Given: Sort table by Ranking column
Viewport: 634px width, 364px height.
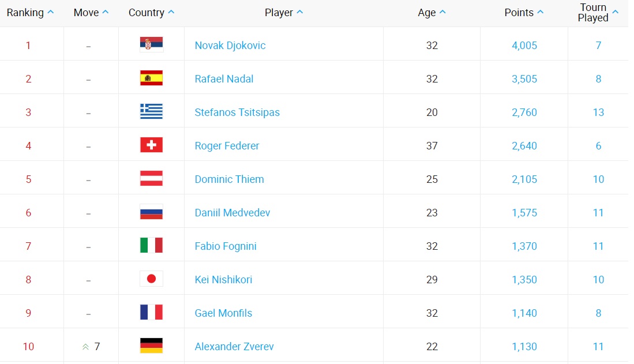Looking at the screenshot, I should pos(30,13).
